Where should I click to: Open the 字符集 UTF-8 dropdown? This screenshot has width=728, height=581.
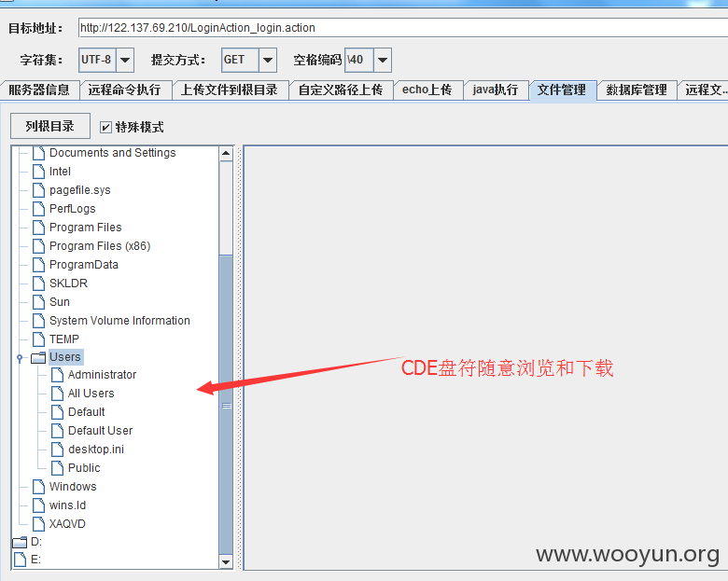tap(125, 60)
